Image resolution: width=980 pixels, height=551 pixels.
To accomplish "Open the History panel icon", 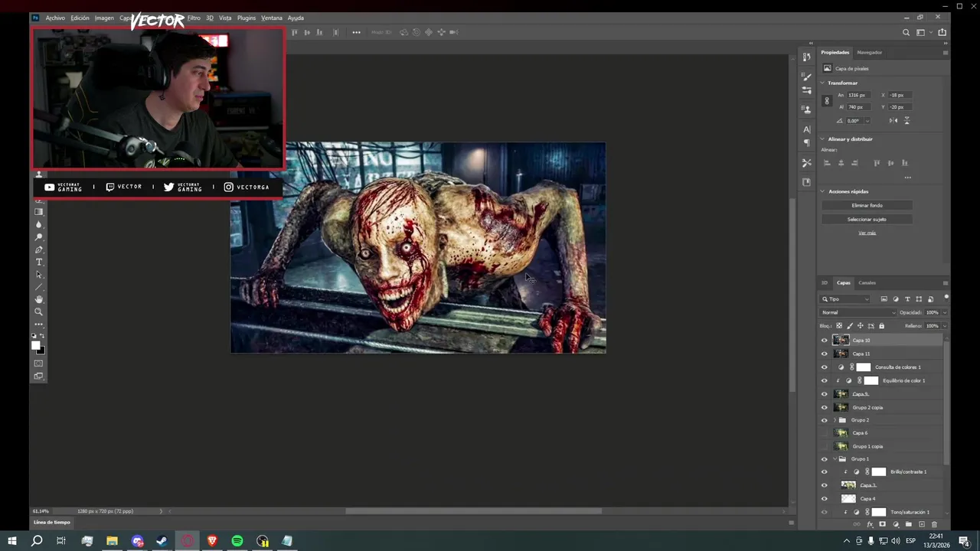I will coord(806,57).
